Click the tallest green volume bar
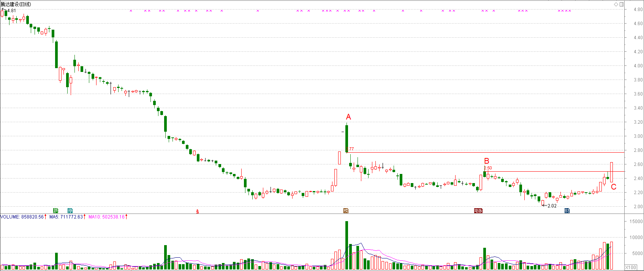 [347, 245]
